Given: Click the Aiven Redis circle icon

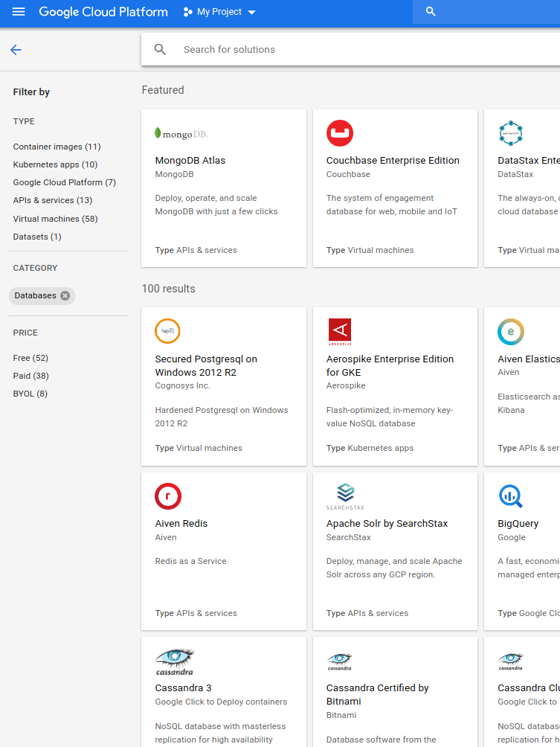Looking at the screenshot, I should click(167, 496).
